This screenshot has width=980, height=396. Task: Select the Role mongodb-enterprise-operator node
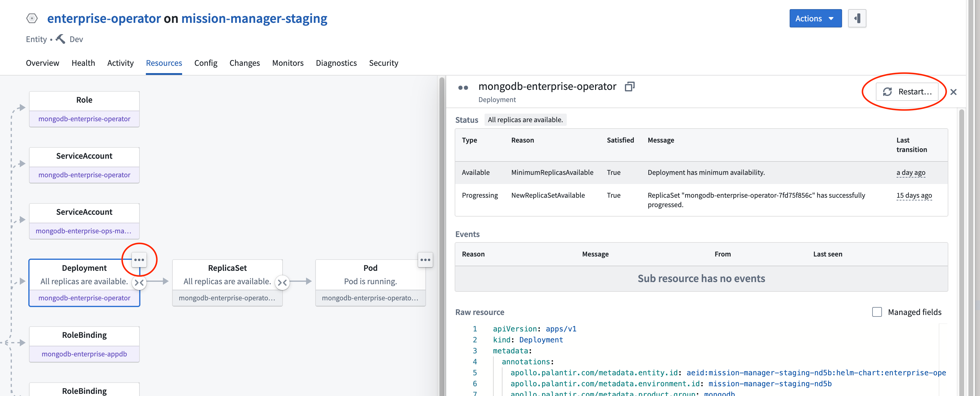pyautogui.click(x=84, y=109)
